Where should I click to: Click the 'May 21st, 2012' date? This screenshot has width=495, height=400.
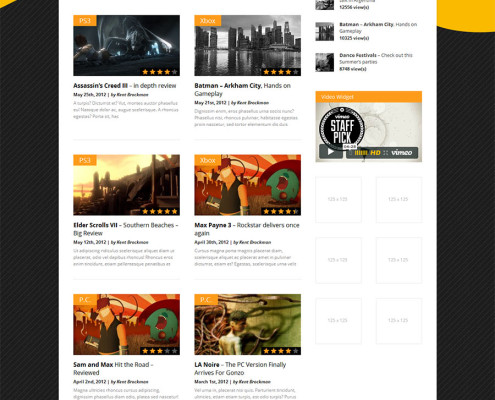(x=210, y=103)
